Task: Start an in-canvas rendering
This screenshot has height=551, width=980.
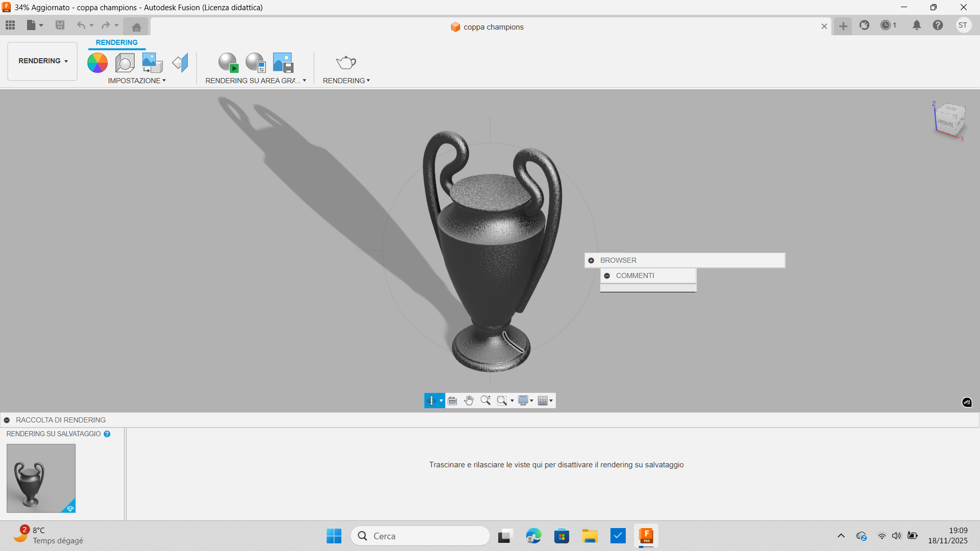Action: [x=228, y=62]
